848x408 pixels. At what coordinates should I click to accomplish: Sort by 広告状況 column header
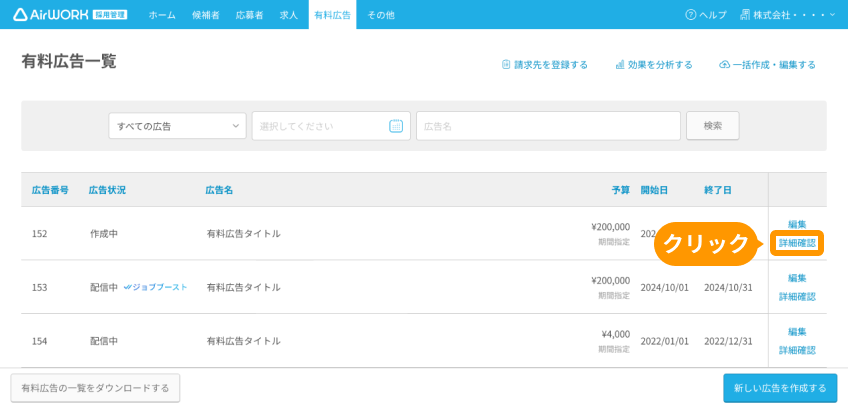point(107,190)
